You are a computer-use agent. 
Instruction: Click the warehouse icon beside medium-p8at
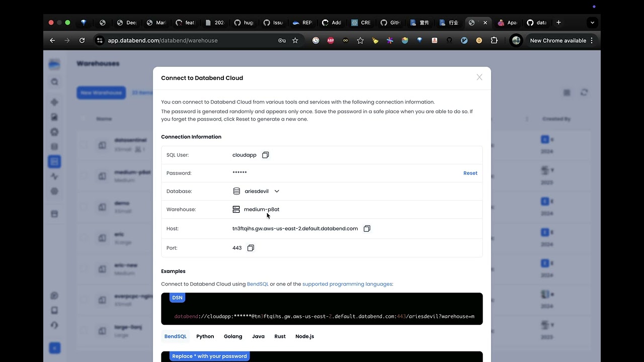click(x=236, y=209)
